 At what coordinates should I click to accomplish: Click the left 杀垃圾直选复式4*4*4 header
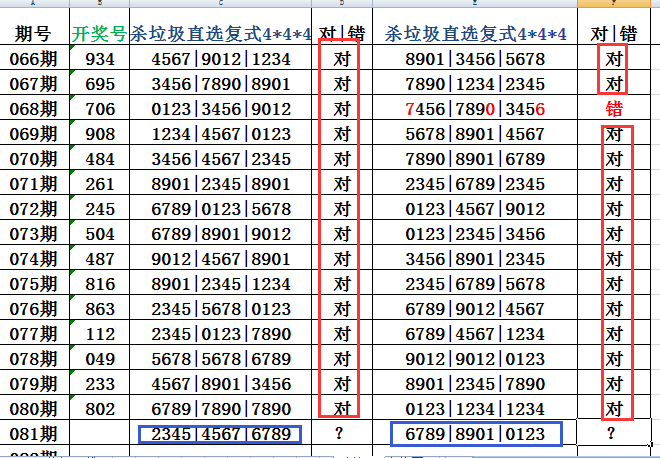221,34
